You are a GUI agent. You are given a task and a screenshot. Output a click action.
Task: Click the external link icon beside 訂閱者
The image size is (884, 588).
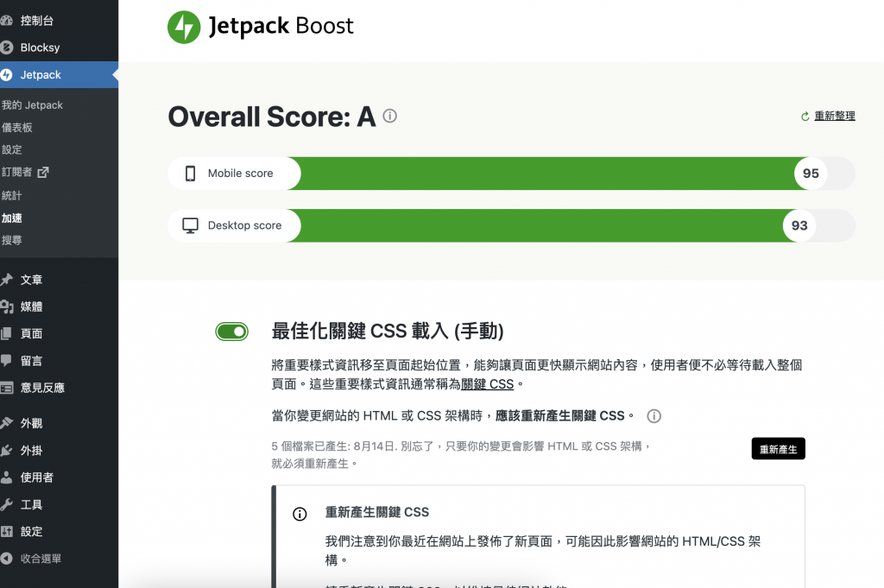pyautogui.click(x=43, y=172)
